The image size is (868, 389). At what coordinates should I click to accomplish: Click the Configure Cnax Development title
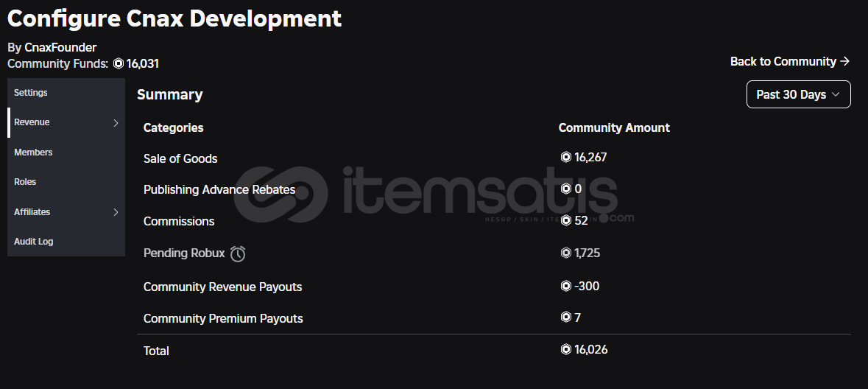click(x=174, y=18)
